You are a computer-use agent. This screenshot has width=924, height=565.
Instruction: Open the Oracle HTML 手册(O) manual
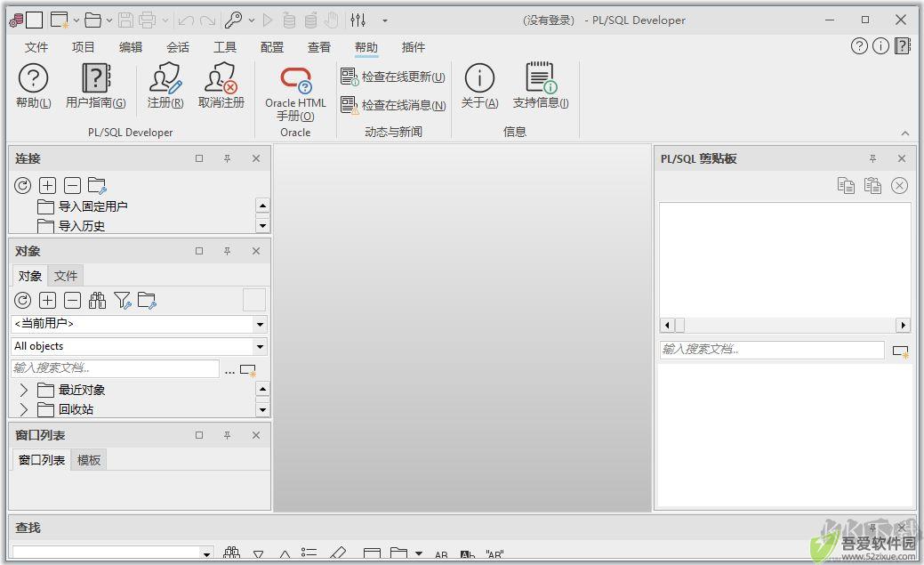pyautogui.click(x=295, y=93)
